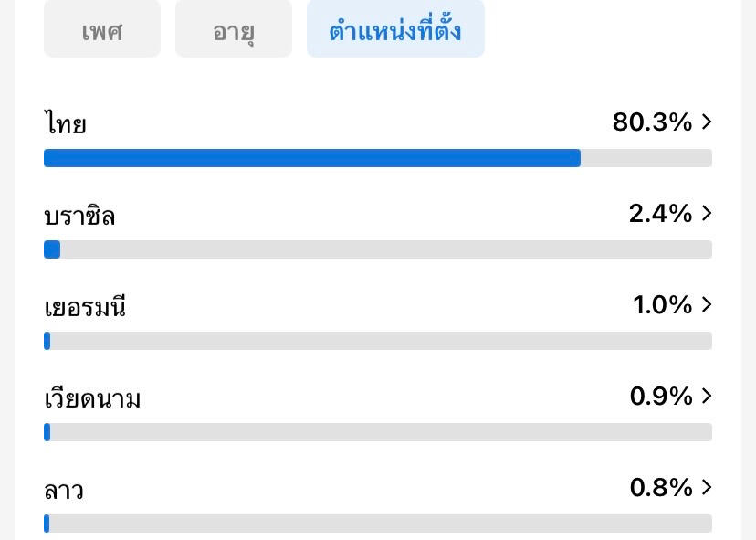This screenshot has width=756, height=540.
Task: Click the เวียดนาม country label
Action: click(x=92, y=398)
